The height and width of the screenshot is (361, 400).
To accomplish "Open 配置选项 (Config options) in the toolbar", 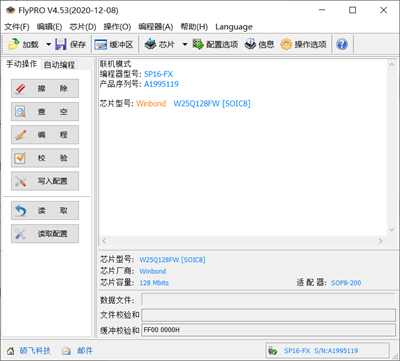I will click(x=215, y=44).
